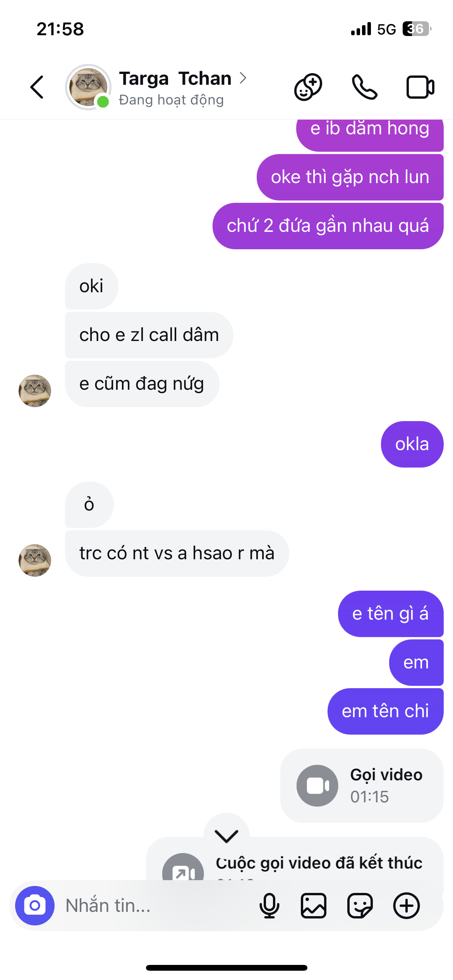The width and height of the screenshot is (453, 980).
Task: Tap sender avatar beside 'trc có nt' message
Action: click(35, 560)
